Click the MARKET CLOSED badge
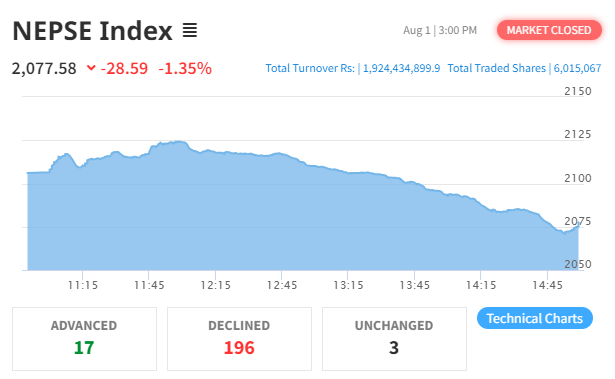The height and width of the screenshot is (379, 615). click(549, 30)
